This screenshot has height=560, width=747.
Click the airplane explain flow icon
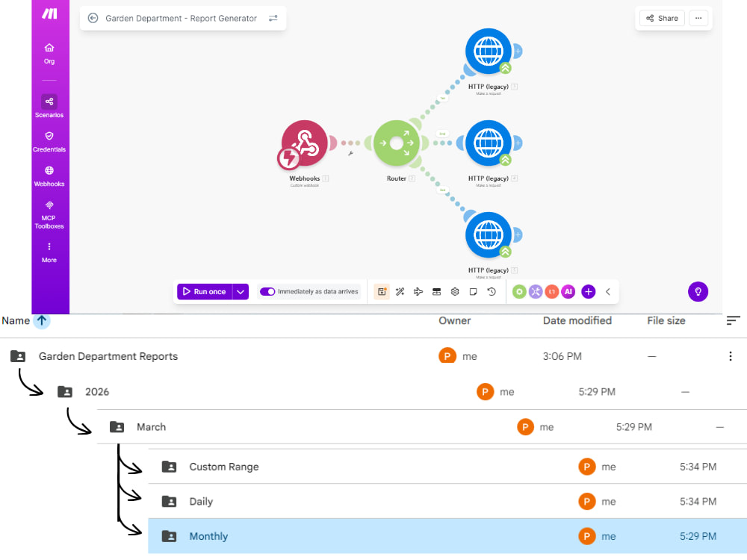pos(418,291)
